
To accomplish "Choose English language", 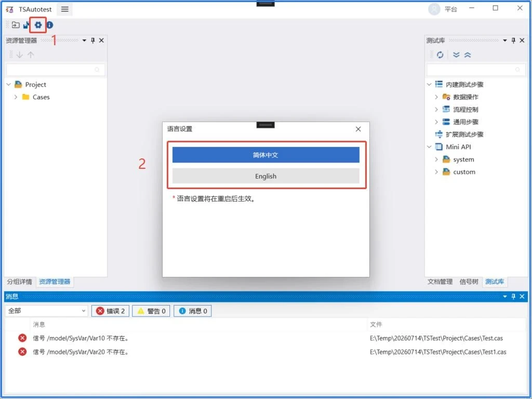I will (265, 176).
